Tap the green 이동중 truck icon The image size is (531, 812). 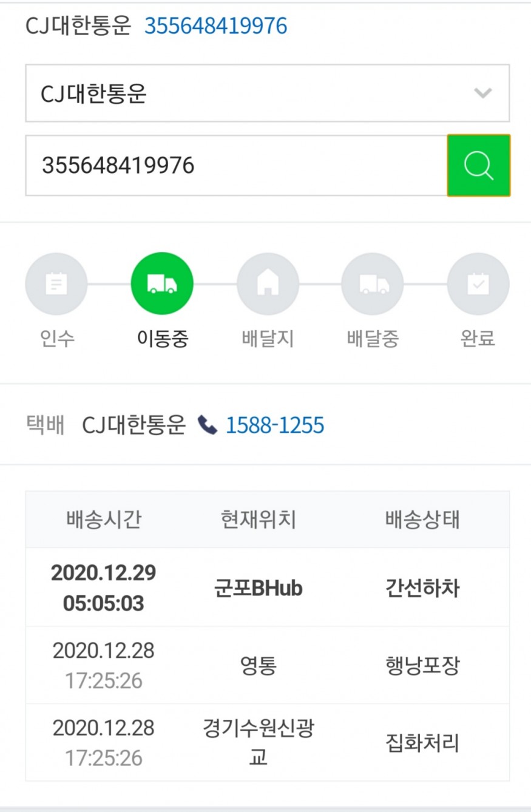coord(162,284)
